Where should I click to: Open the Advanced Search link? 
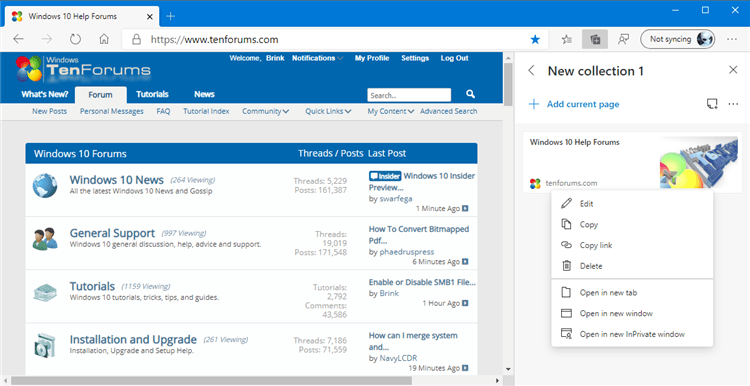click(449, 111)
